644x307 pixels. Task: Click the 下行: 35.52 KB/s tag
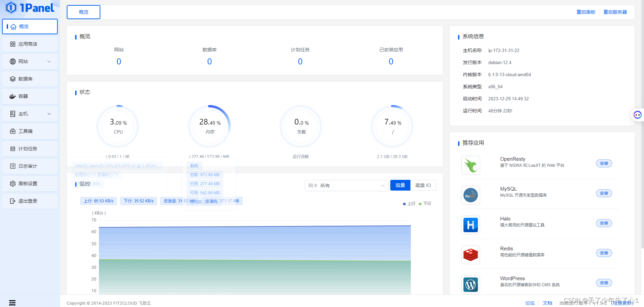(139, 201)
